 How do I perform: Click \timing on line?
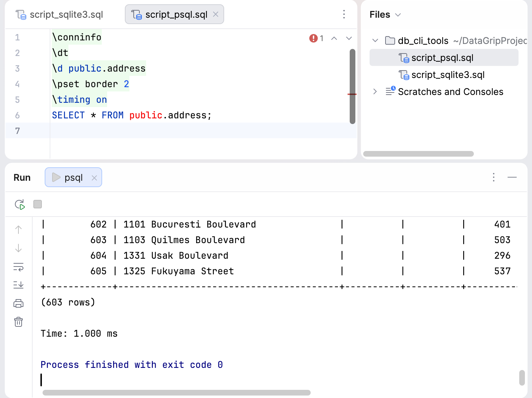[79, 99]
